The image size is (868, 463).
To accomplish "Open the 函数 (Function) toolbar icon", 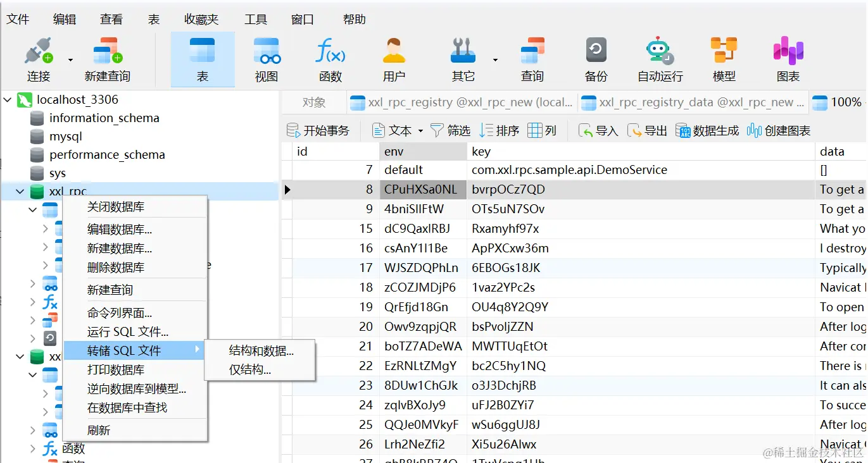I will [x=330, y=59].
